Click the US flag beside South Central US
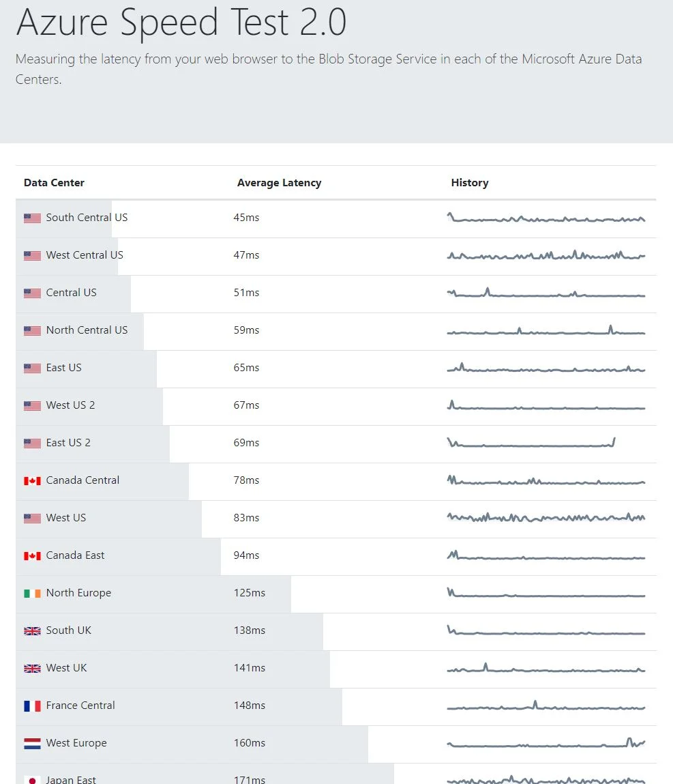 [x=32, y=218]
